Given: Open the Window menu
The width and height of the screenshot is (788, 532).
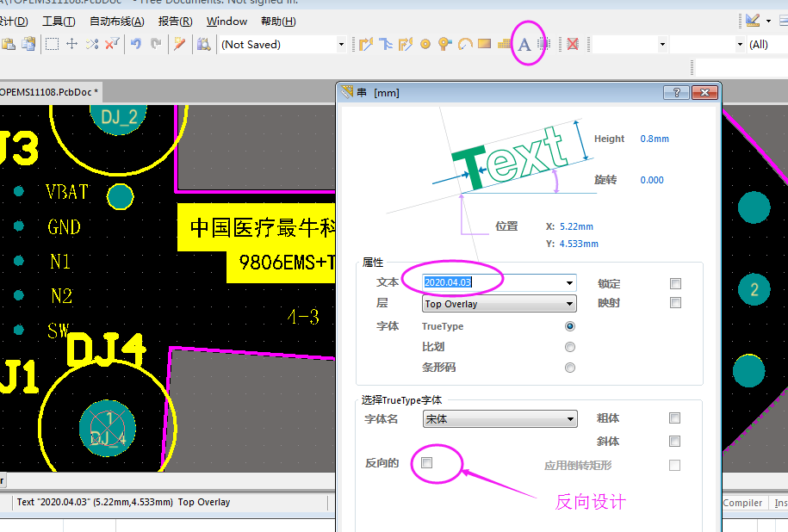Looking at the screenshot, I should tap(226, 22).
